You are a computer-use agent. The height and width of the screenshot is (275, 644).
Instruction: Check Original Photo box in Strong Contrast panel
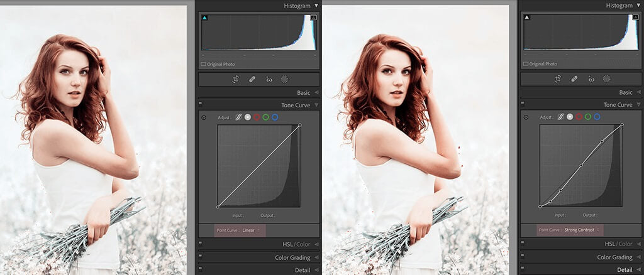[526, 64]
